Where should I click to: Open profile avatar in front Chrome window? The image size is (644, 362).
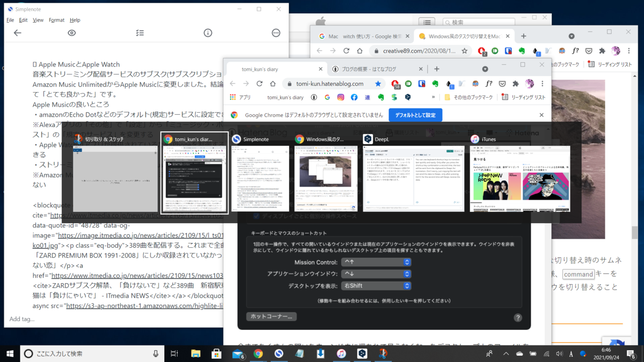point(530,84)
